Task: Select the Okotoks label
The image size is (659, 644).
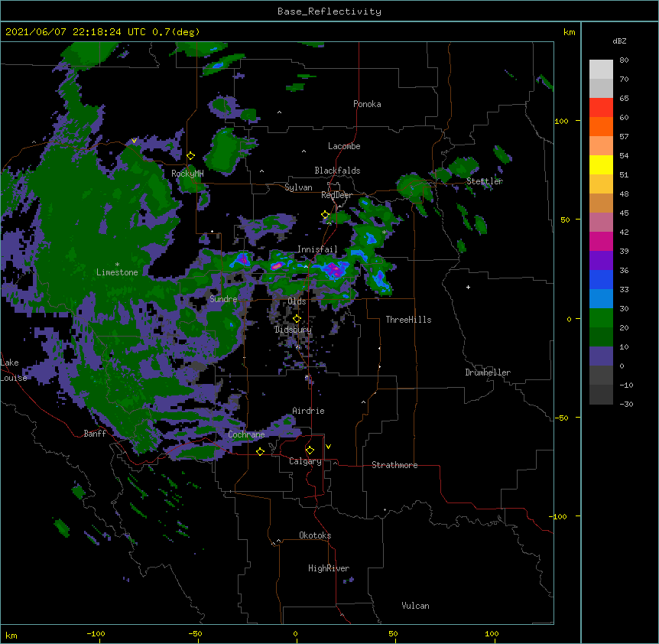Action: 315,535
